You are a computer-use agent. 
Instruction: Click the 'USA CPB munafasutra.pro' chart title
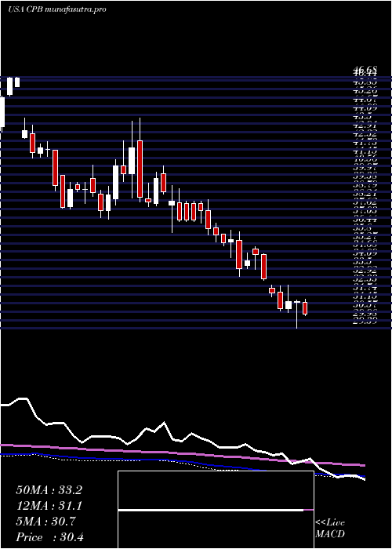(56, 9)
